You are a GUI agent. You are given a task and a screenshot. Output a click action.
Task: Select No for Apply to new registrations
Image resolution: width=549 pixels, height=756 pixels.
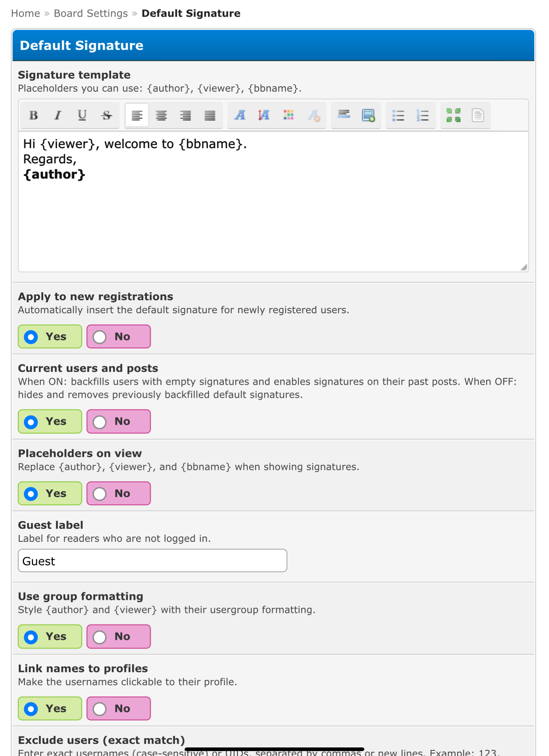tap(118, 337)
